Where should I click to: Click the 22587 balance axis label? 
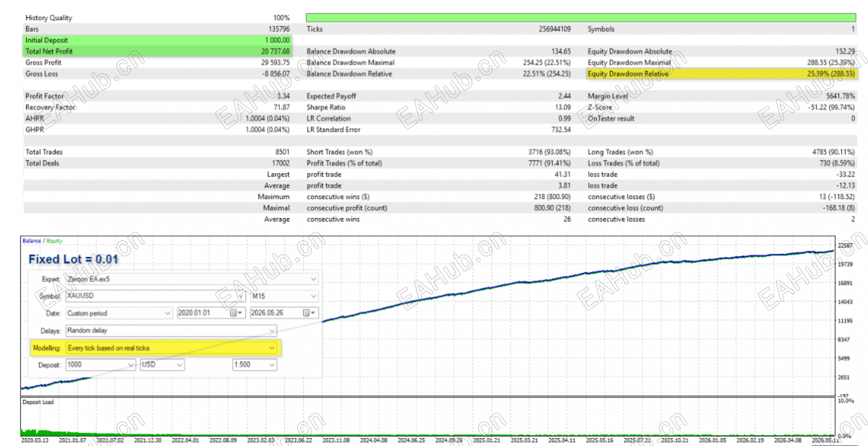[846, 245]
